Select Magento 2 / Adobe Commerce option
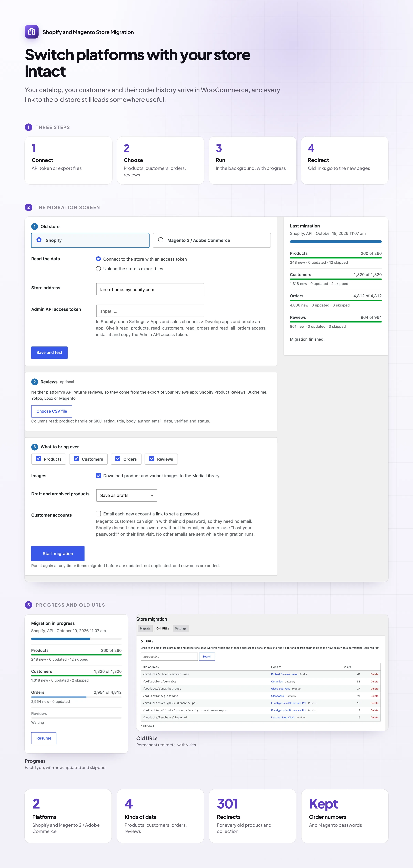The image size is (413, 868). click(x=212, y=240)
